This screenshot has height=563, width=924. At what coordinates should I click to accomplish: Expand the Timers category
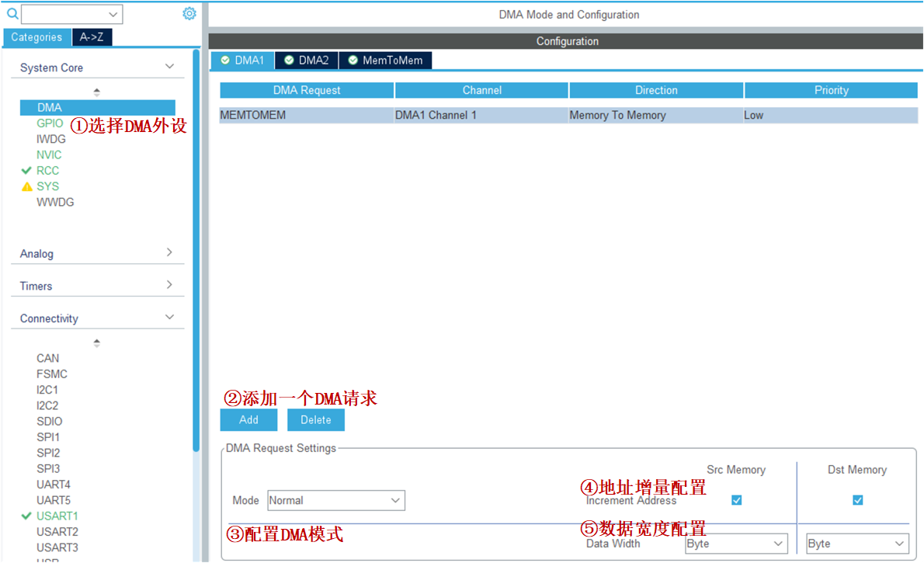coord(97,286)
